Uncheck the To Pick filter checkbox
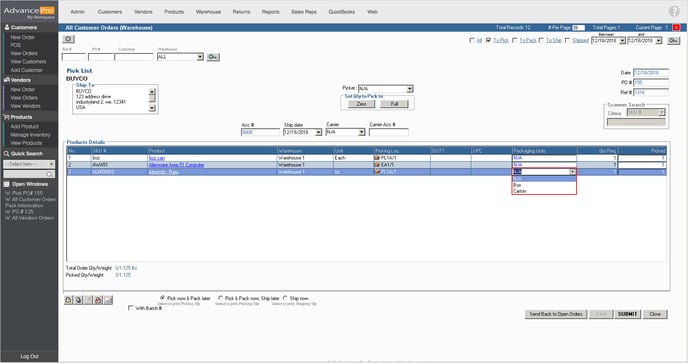Viewport: 688px width, 363px height. click(x=488, y=40)
